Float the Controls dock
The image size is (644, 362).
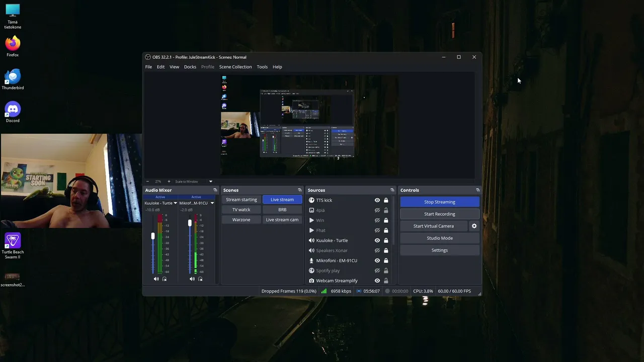(x=478, y=190)
